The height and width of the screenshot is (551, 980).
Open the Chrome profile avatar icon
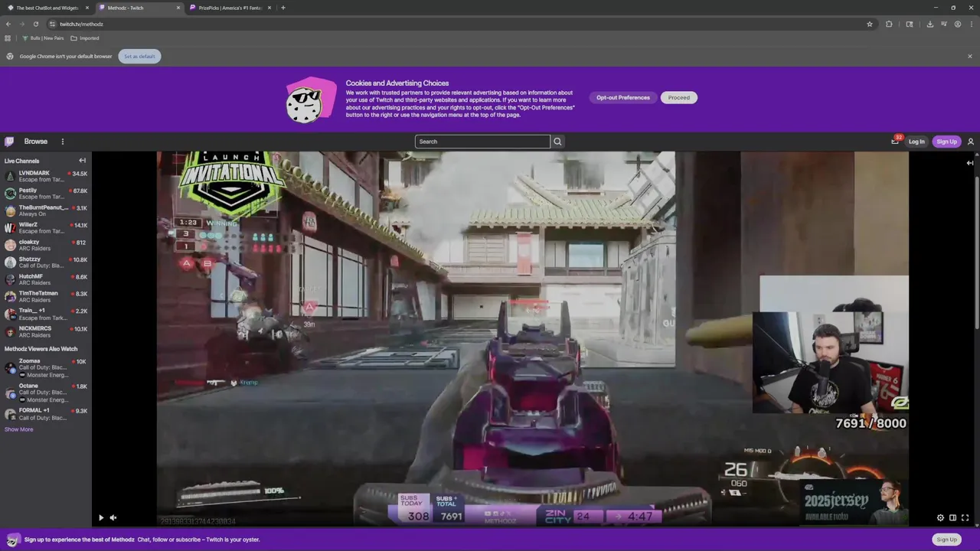[x=957, y=24]
